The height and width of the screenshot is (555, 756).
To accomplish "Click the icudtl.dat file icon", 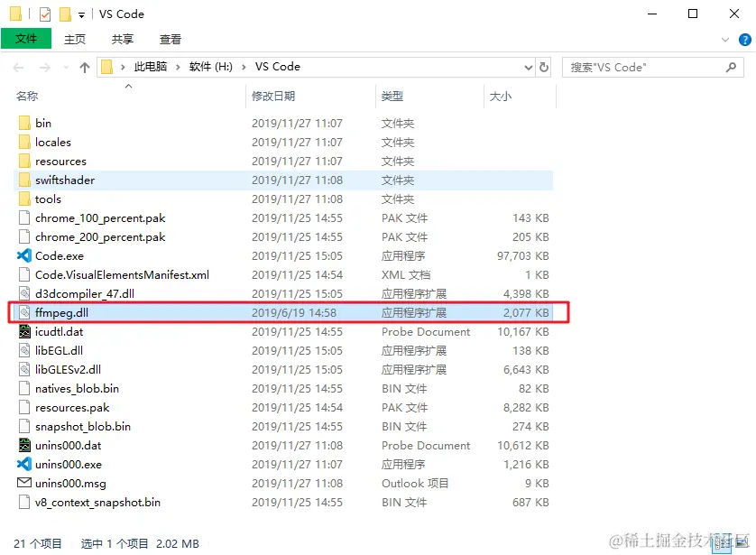I will pyautogui.click(x=24, y=331).
